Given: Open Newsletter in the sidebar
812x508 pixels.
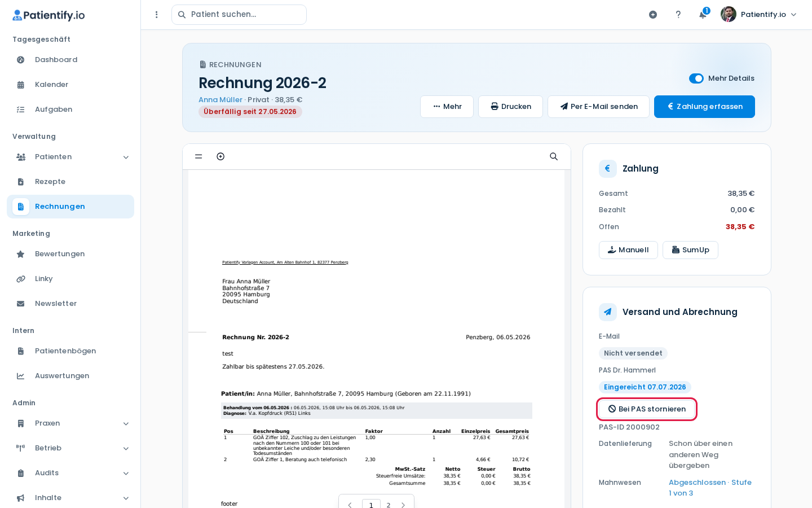Looking at the screenshot, I should click(x=70, y=304).
